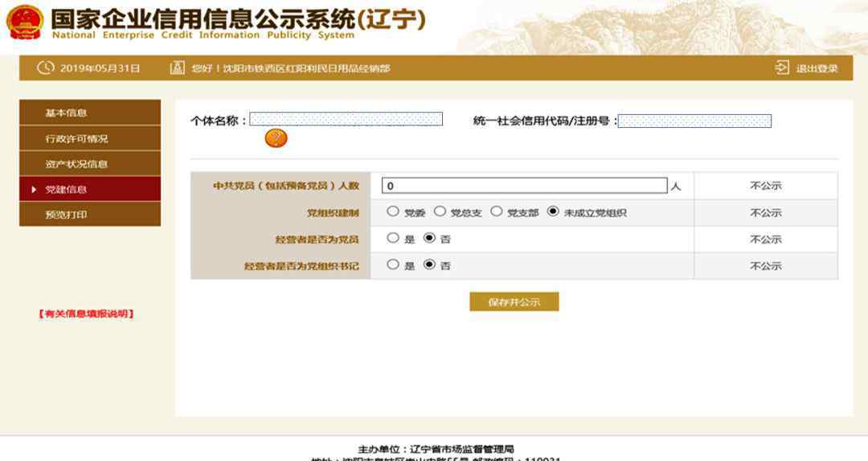Open the 党建信息 menu item
The height and width of the screenshot is (461, 868).
pos(90,190)
